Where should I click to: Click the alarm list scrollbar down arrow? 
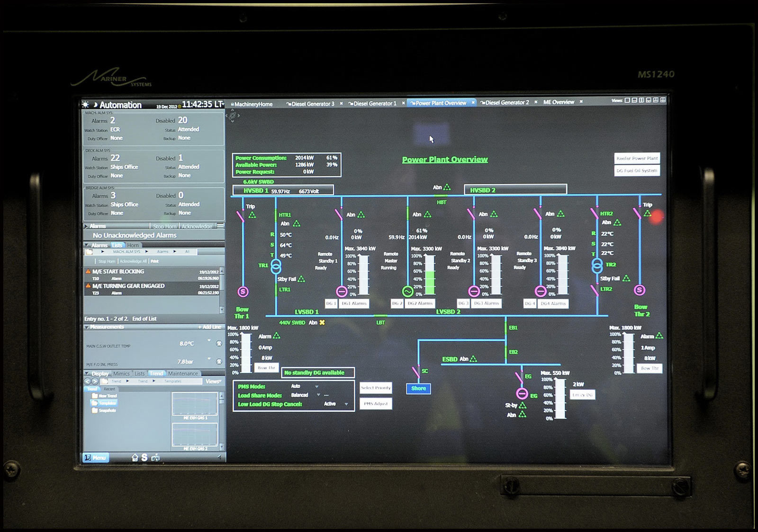[x=222, y=310]
